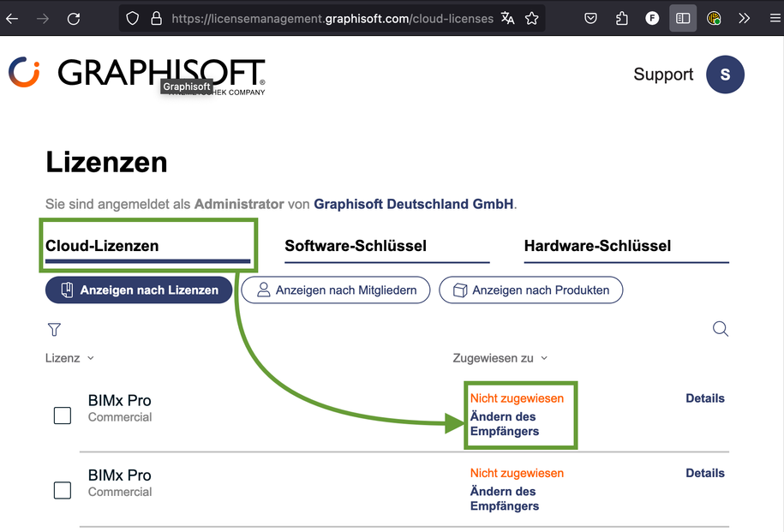The image size is (784, 532).
Task: Open the license search magnifier
Action: [721, 329]
